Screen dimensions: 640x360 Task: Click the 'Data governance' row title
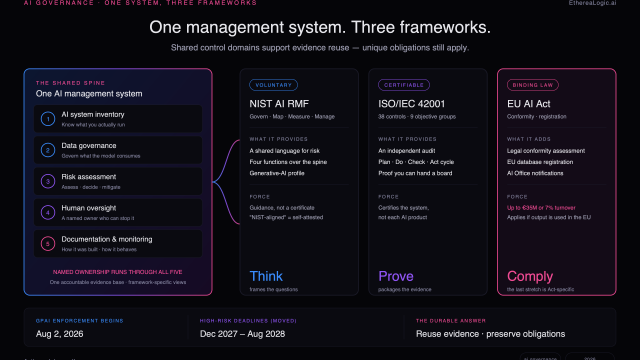89,146
